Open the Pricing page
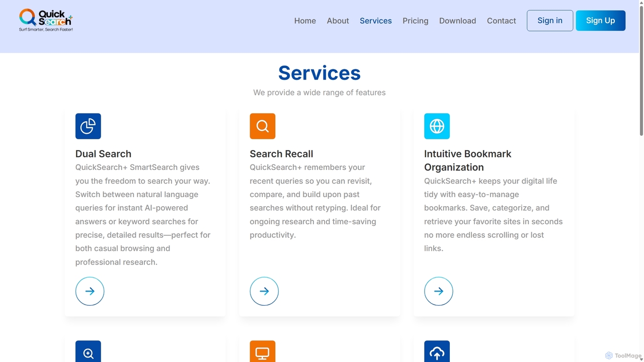 pyautogui.click(x=416, y=21)
